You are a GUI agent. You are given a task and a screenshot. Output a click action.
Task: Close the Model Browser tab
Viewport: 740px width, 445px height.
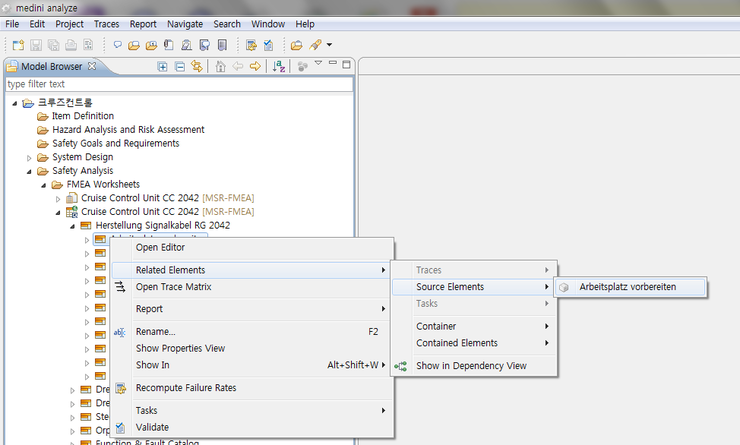(x=93, y=66)
